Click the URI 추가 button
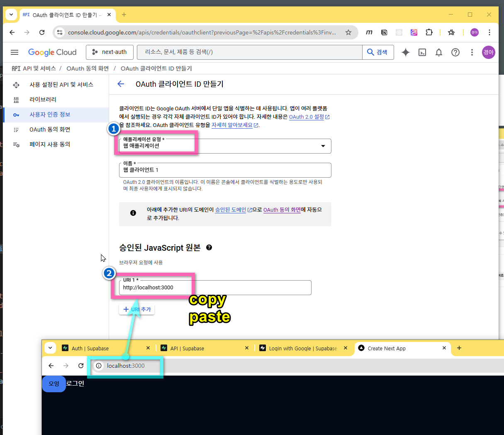This screenshot has width=504, height=435. (x=137, y=309)
